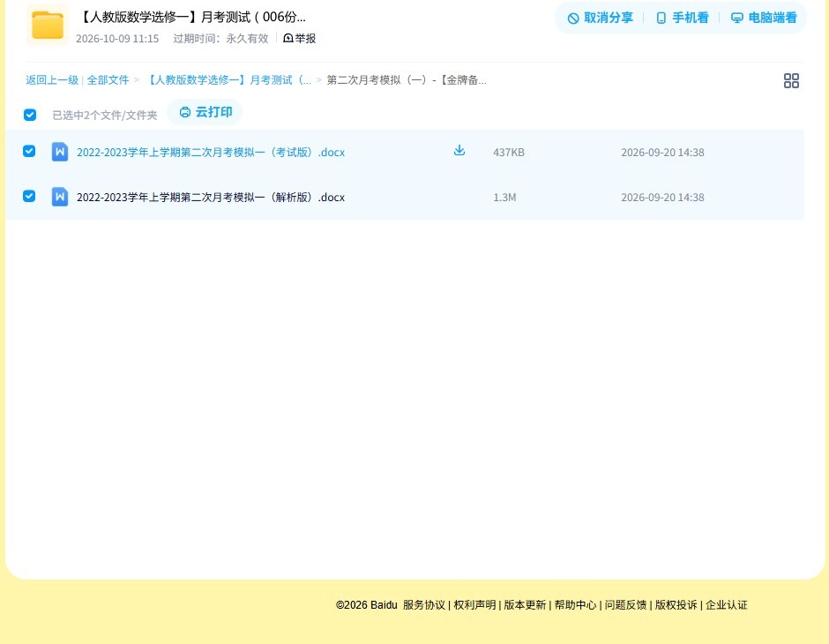Click the 已选中2个文件/文件夹 label
Image resolution: width=829 pixels, height=644 pixels.
105,116
